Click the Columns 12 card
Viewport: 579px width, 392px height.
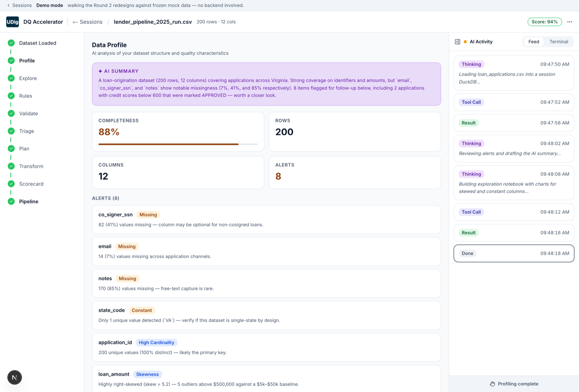[178, 173]
